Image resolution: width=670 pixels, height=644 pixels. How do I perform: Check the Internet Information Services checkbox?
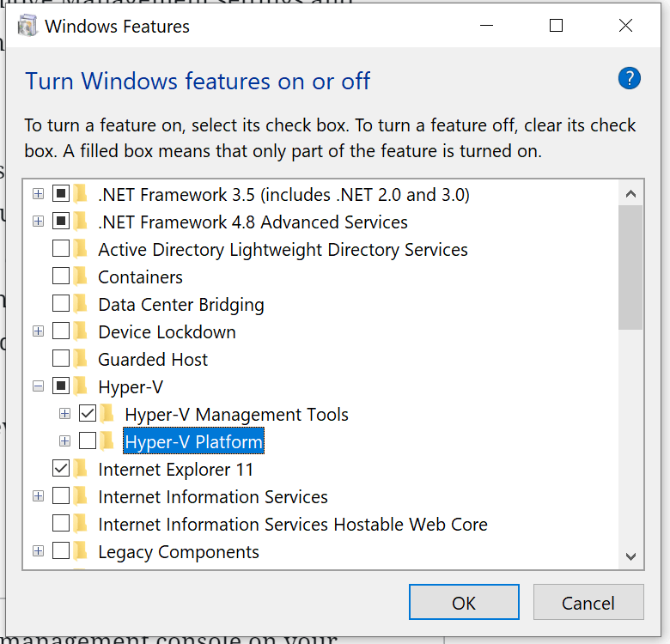pyautogui.click(x=61, y=495)
